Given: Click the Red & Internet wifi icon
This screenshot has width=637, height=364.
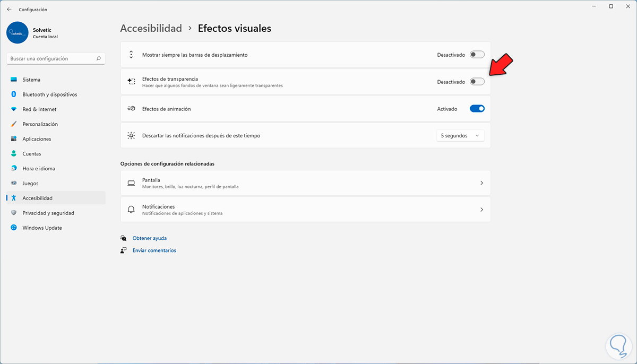Looking at the screenshot, I should click(14, 109).
